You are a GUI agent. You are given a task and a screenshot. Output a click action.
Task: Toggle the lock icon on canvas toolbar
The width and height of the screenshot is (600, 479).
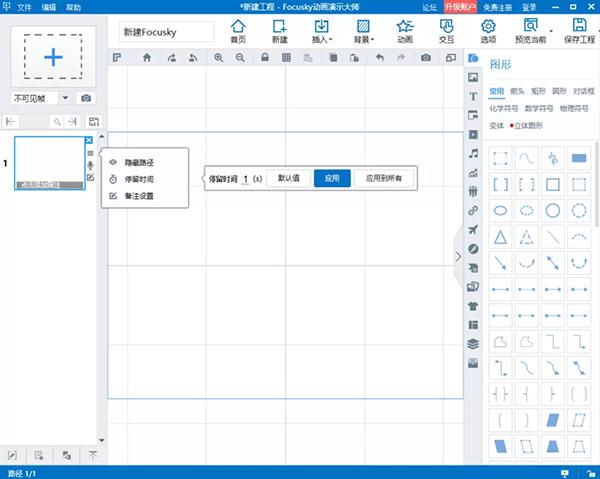pos(264,59)
